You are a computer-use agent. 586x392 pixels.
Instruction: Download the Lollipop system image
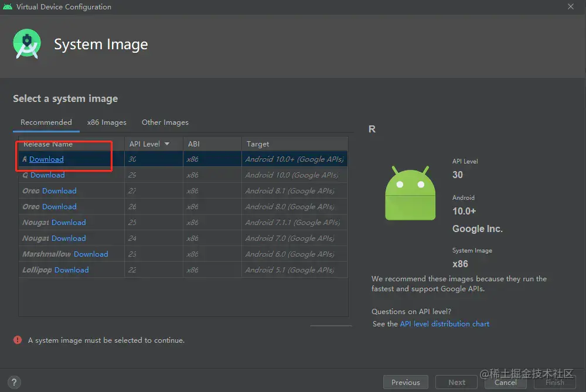[x=71, y=270]
